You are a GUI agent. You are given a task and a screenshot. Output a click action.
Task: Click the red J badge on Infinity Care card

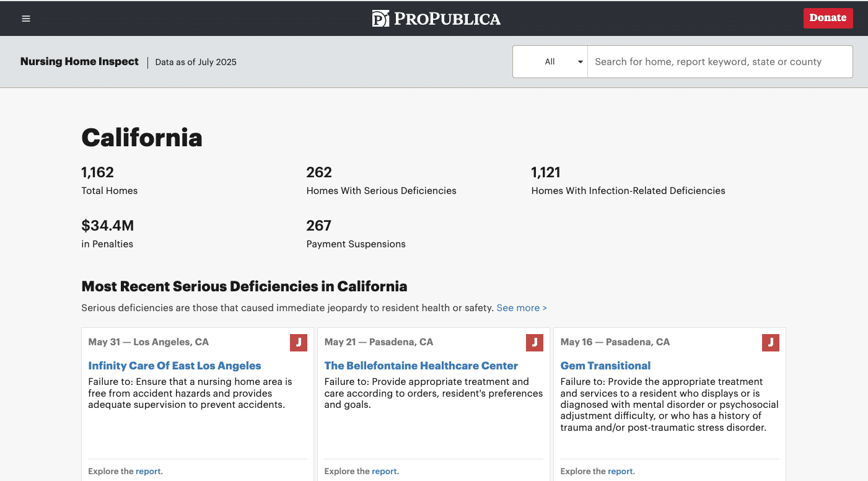298,342
